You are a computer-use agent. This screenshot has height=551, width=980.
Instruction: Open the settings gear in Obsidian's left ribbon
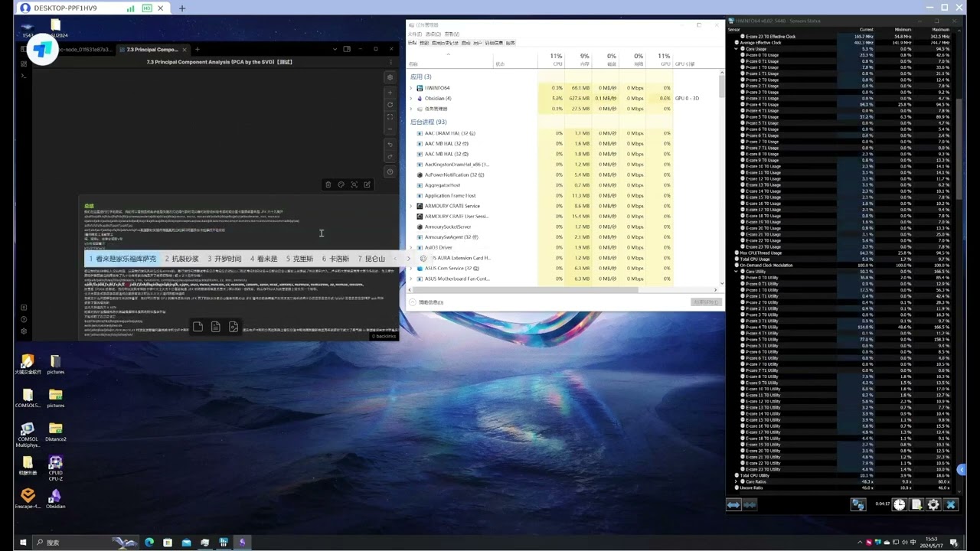[24, 331]
